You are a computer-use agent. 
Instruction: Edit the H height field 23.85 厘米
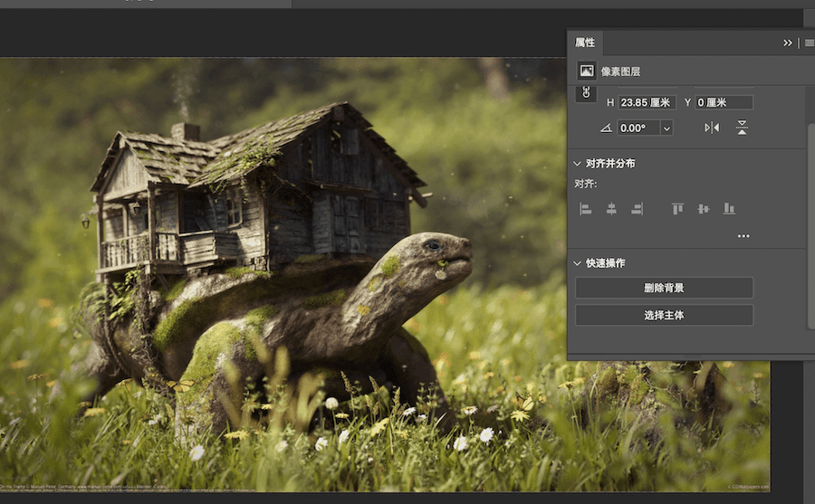(647, 102)
